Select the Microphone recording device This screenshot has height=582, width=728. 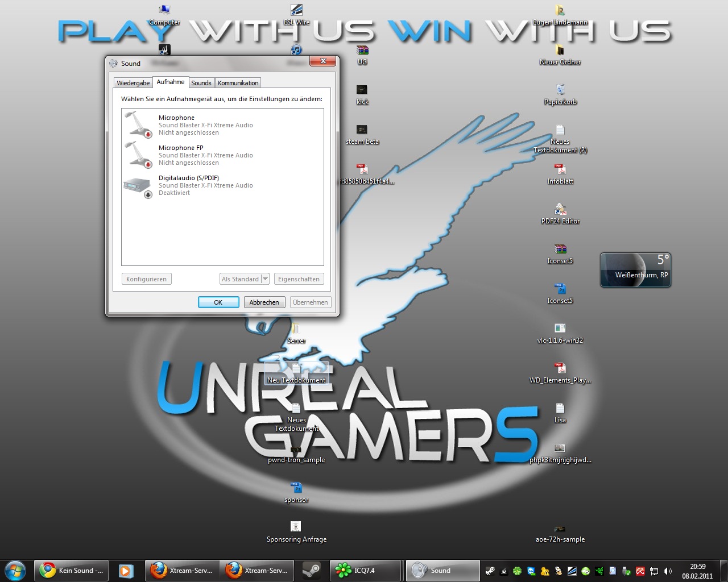[x=222, y=124]
